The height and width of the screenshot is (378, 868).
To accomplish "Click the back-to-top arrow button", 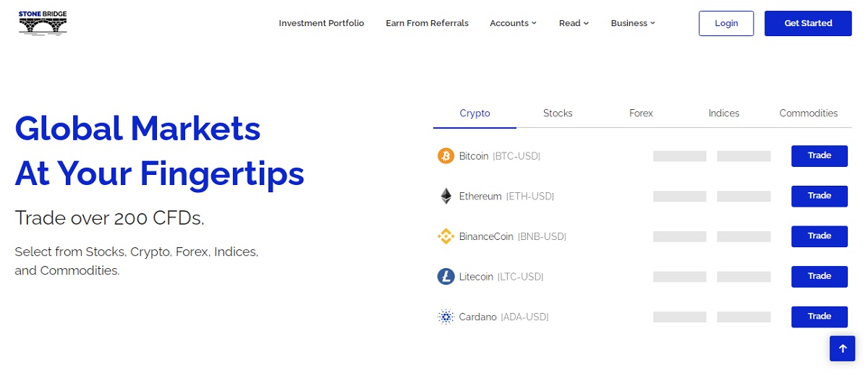I will tap(842, 348).
